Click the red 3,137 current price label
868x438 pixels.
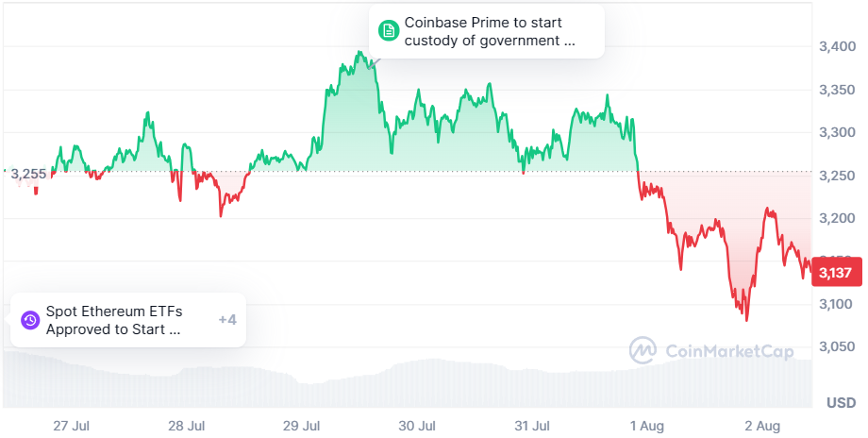835,273
